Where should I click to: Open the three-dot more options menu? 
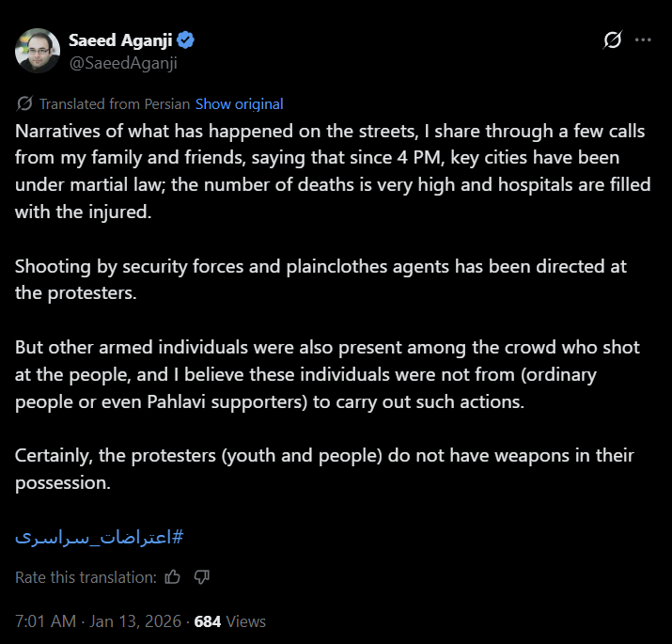(x=644, y=40)
